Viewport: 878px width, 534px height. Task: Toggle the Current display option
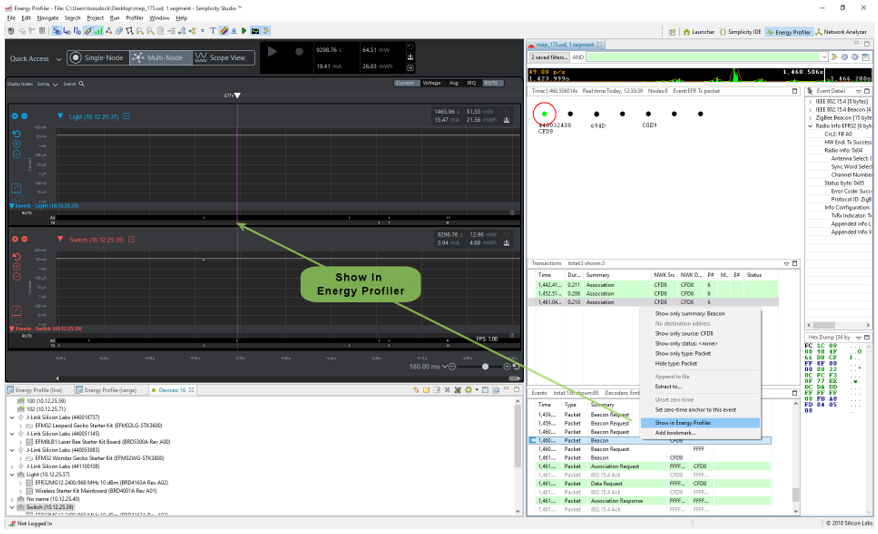pos(405,83)
